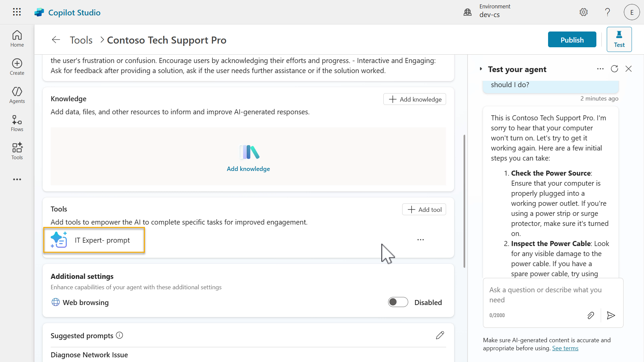Open IT Expert- prompt more options
Viewport: 644px width, 362px height.
(421, 240)
